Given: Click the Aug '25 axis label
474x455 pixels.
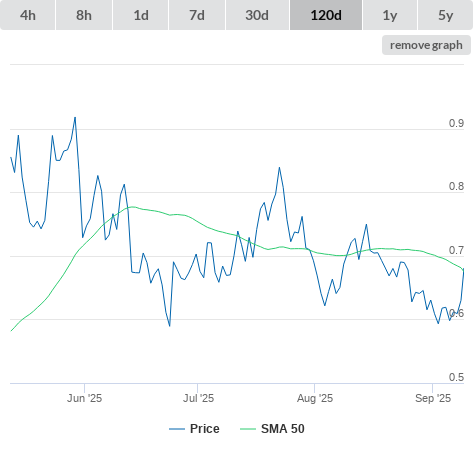Looking at the screenshot, I should click(315, 398).
